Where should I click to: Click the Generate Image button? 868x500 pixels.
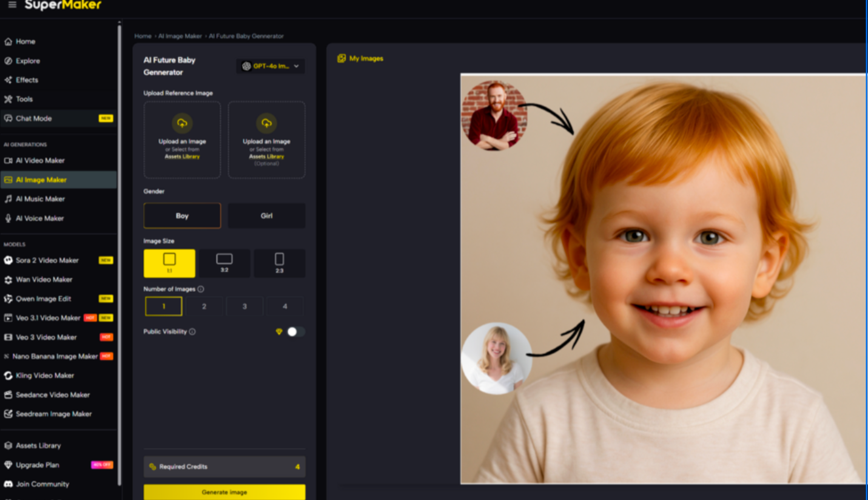pyautogui.click(x=224, y=492)
